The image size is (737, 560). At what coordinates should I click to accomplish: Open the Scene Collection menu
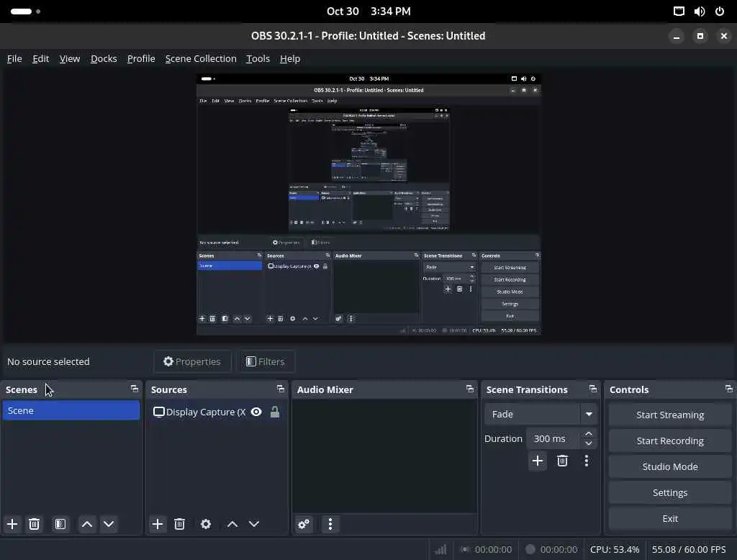(201, 59)
